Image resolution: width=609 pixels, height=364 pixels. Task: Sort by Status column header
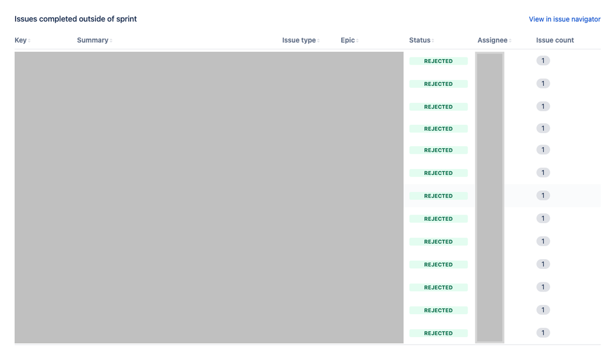click(x=421, y=40)
